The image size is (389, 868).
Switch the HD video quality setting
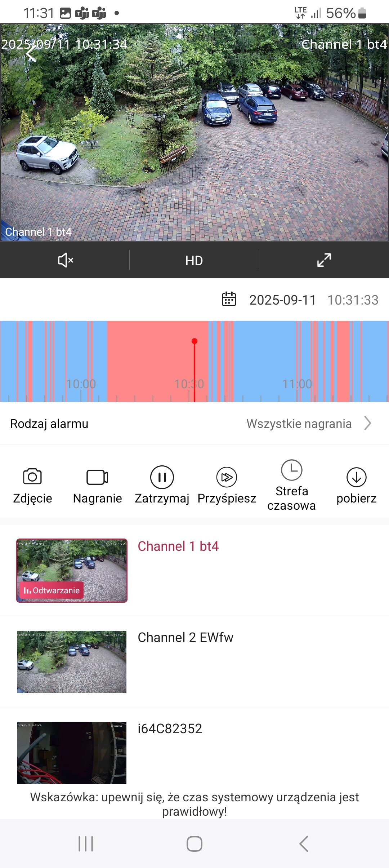194,261
